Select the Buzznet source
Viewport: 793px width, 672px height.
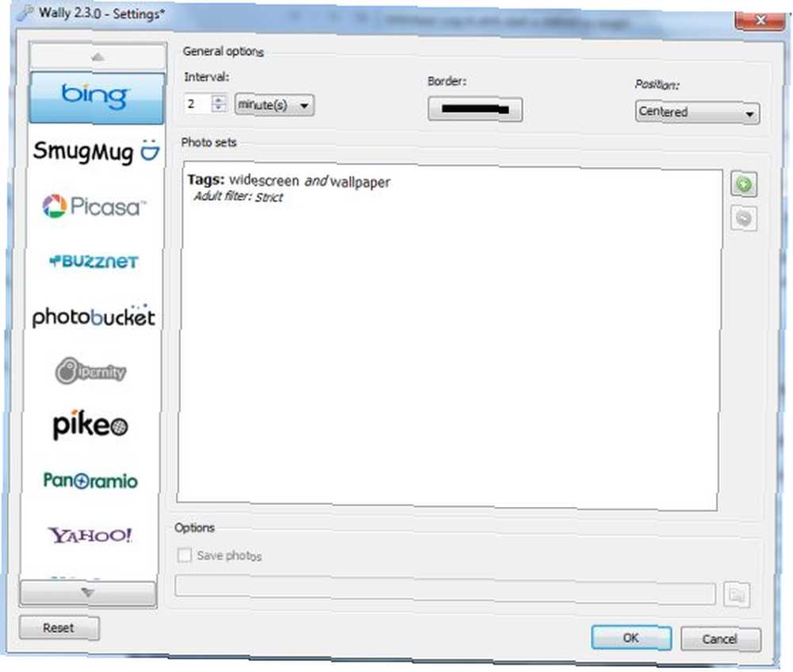coord(94,261)
